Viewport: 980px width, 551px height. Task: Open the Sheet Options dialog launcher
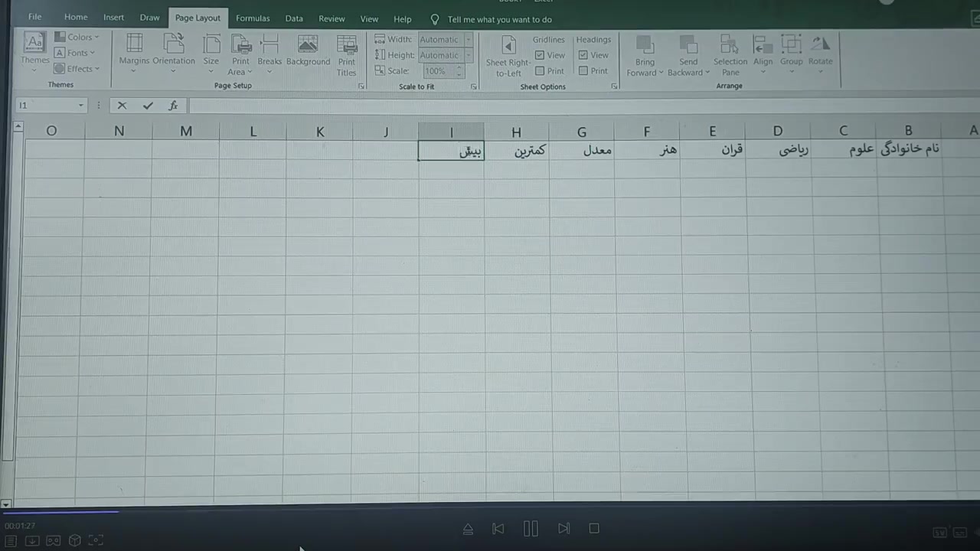point(614,86)
